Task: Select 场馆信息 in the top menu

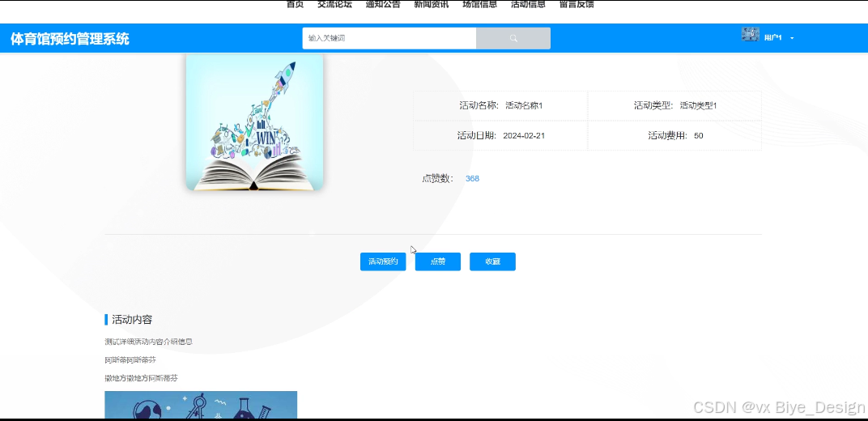Action: click(480, 4)
